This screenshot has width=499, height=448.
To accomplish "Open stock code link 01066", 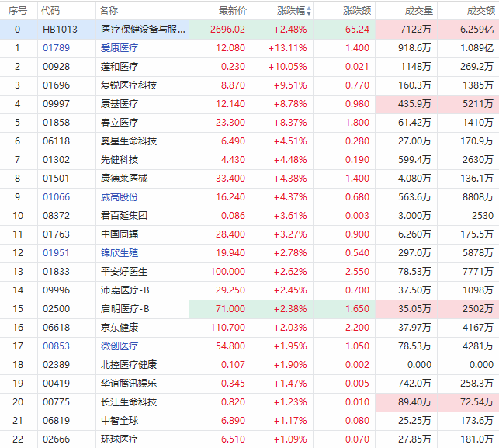I will click(56, 197).
